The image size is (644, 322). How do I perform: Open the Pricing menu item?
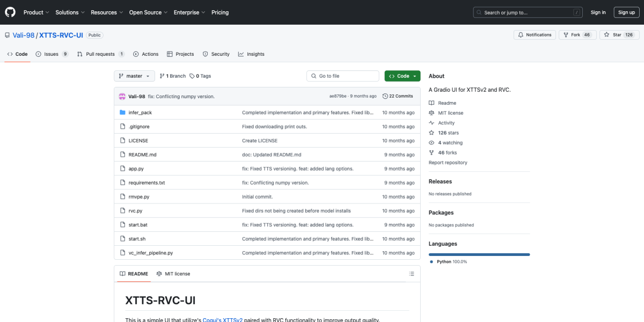click(220, 12)
